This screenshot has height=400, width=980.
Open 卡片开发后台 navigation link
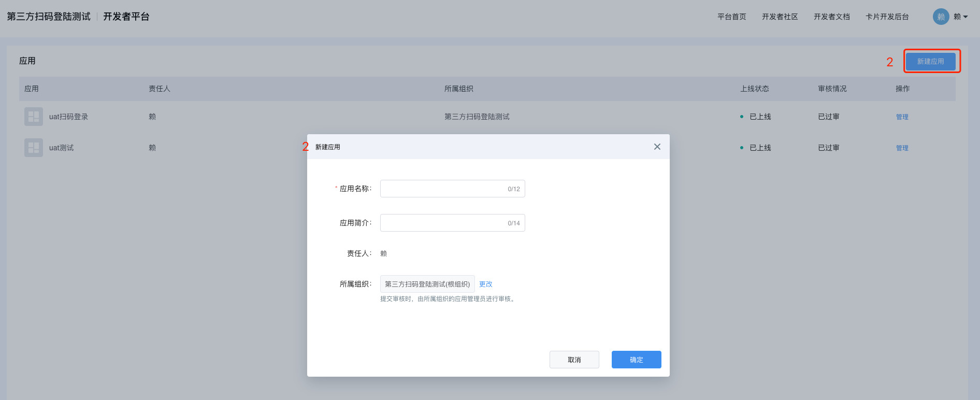tap(887, 17)
